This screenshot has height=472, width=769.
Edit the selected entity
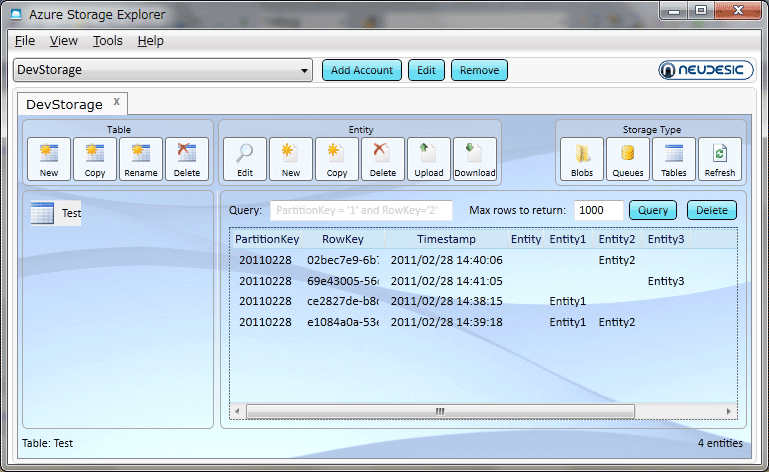tap(245, 159)
